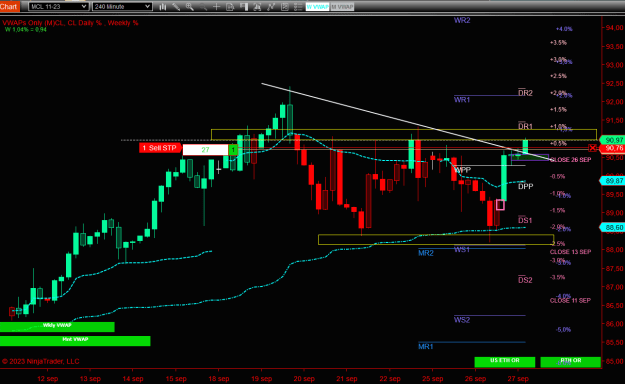This screenshot has height=384, width=625.
Task: Click the +4.0% percent level label
Action: click(x=564, y=29)
